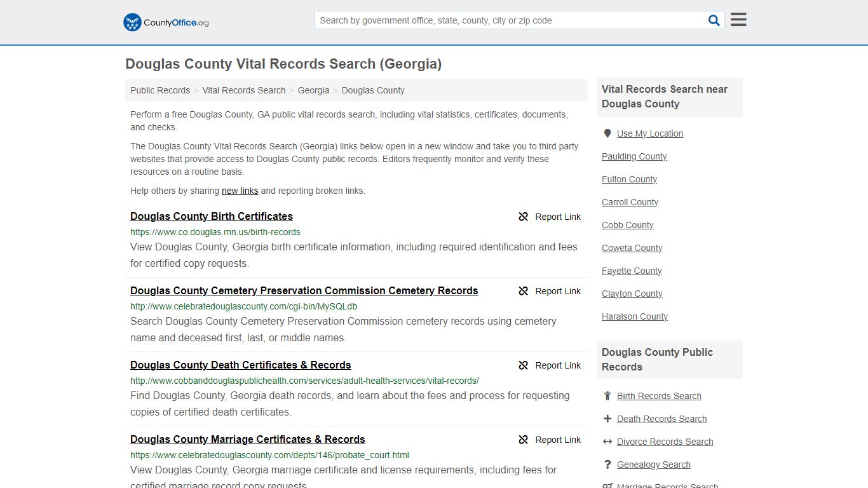Open Cemetery Preservation Commission Cemetery Records
Image resolution: width=868 pixels, height=488 pixels.
pyautogui.click(x=304, y=290)
